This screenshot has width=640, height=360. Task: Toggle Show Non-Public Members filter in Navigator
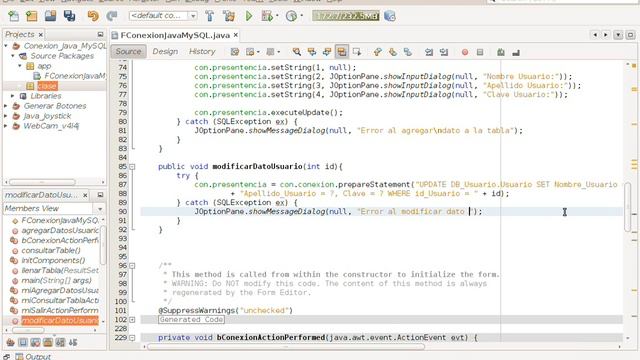tap(48, 342)
